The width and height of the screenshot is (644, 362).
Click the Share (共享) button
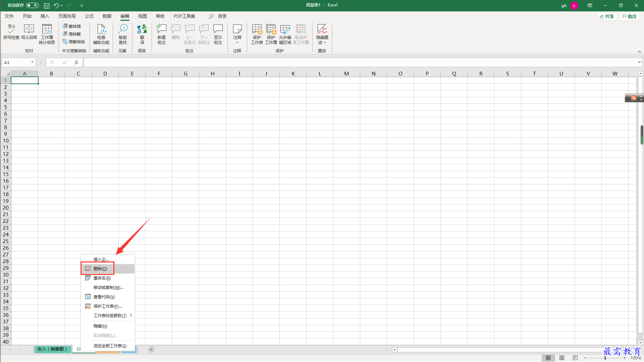[607, 16]
